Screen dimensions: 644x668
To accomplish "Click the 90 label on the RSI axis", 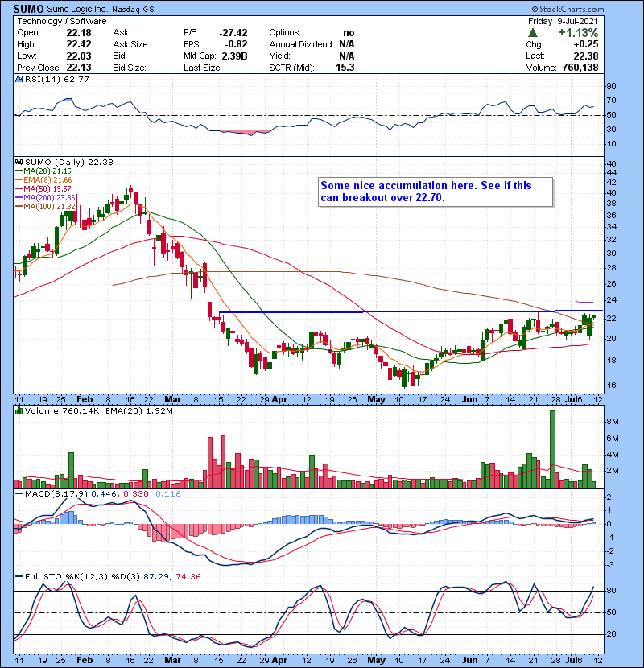I will click(x=611, y=86).
